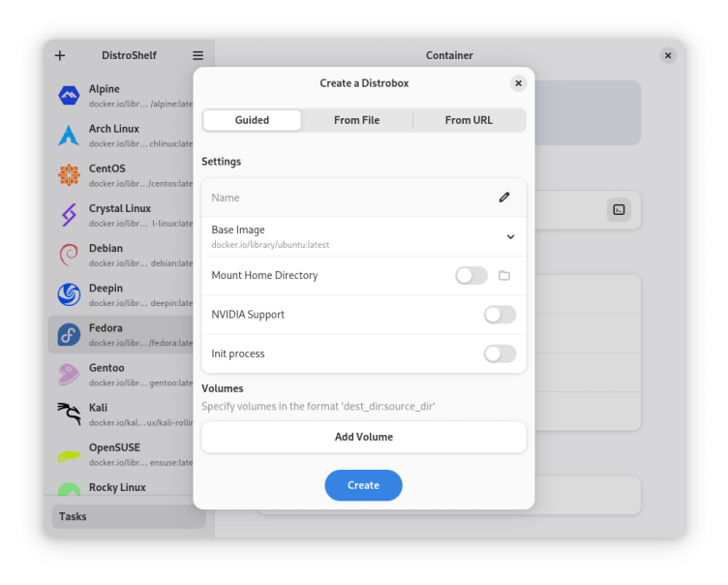The width and height of the screenshot is (728, 585).
Task: Click the CentOS logo icon
Action: coord(69,175)
